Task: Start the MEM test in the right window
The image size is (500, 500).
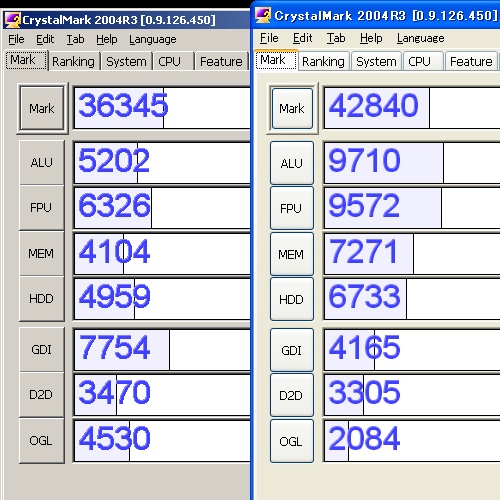Action: 292,254
